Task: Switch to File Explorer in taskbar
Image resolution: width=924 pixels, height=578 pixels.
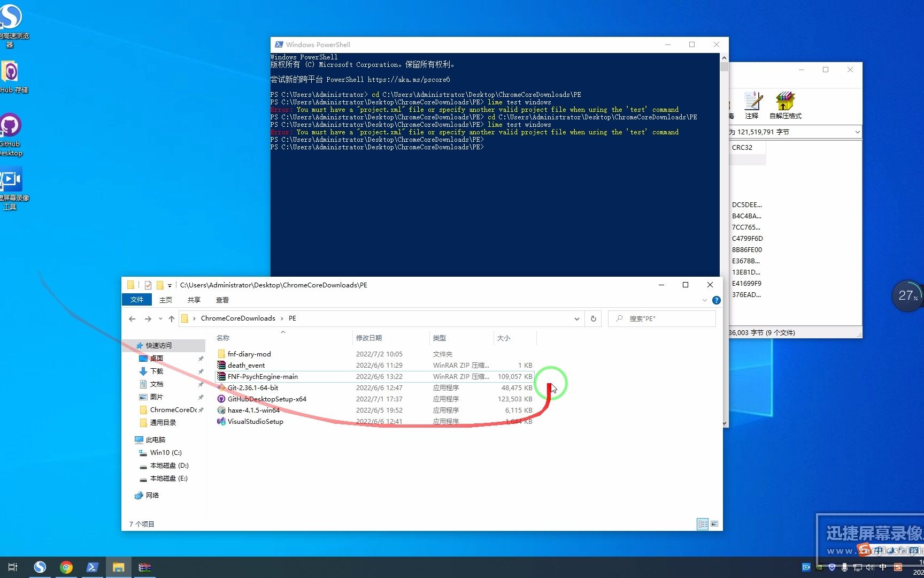Action: click(118, 567)
